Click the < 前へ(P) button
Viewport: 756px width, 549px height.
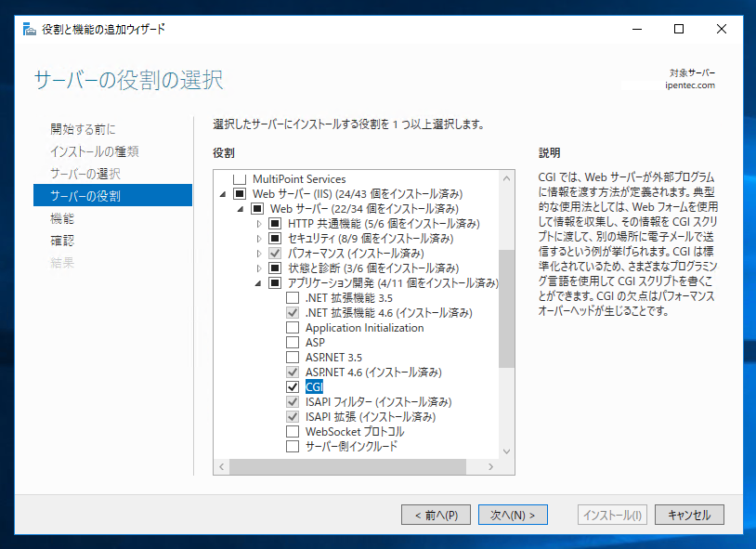tap(436, 515)
